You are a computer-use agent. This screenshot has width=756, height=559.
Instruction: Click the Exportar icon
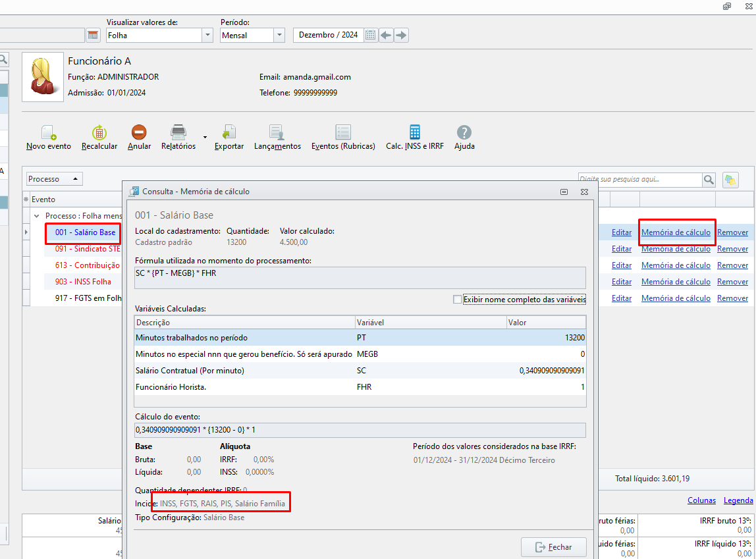pos(229,132)
